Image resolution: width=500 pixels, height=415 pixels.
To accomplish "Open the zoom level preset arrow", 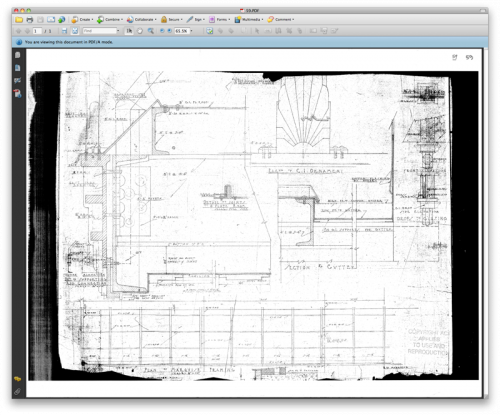I will tap(191, 31).
